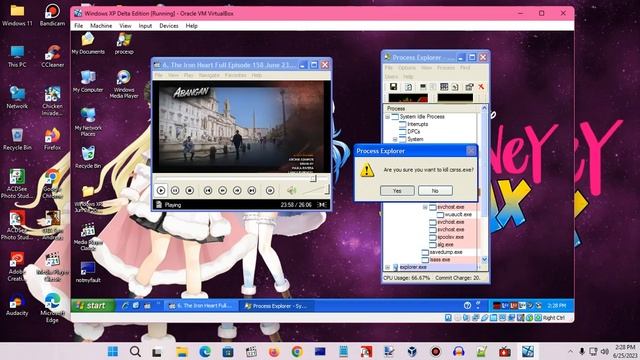This screenshot has width=640, height=360.
Task: Open My Computer icon on XP desktop
Action: point(88,81)
